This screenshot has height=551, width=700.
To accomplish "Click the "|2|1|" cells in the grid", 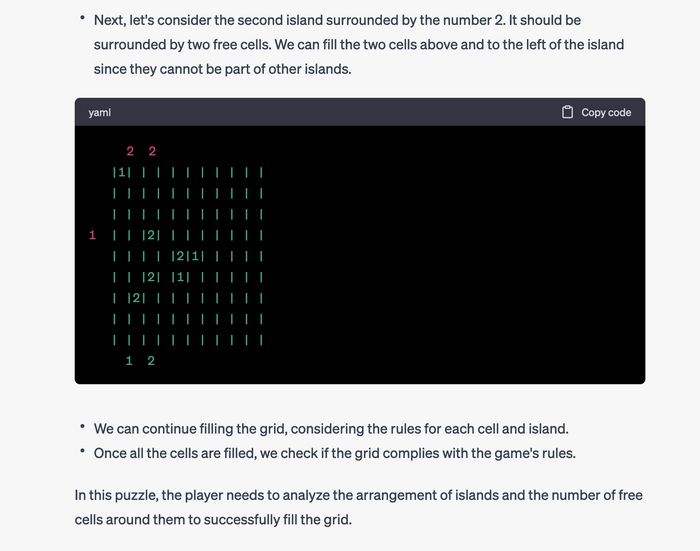I will (x=188, y=256).
